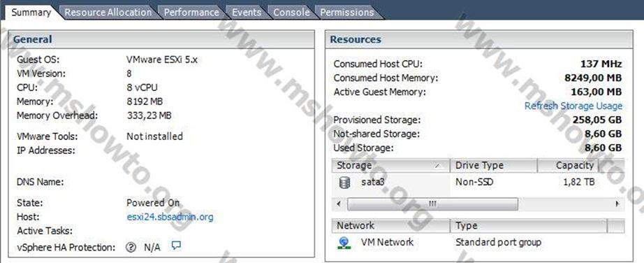Click the Drive Type column header
This screenshot has width=644, height=263.
pyautogui.click(x=494, y=166)
